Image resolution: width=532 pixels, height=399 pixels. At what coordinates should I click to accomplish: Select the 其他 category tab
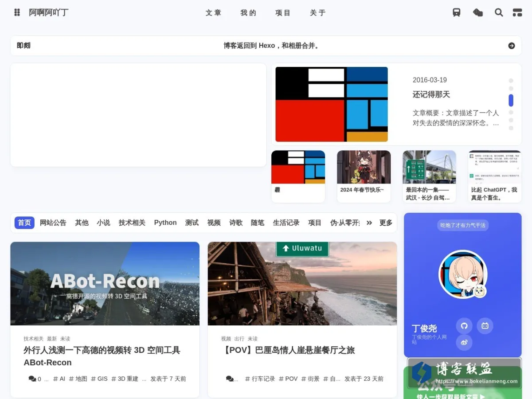pos(82,223)
